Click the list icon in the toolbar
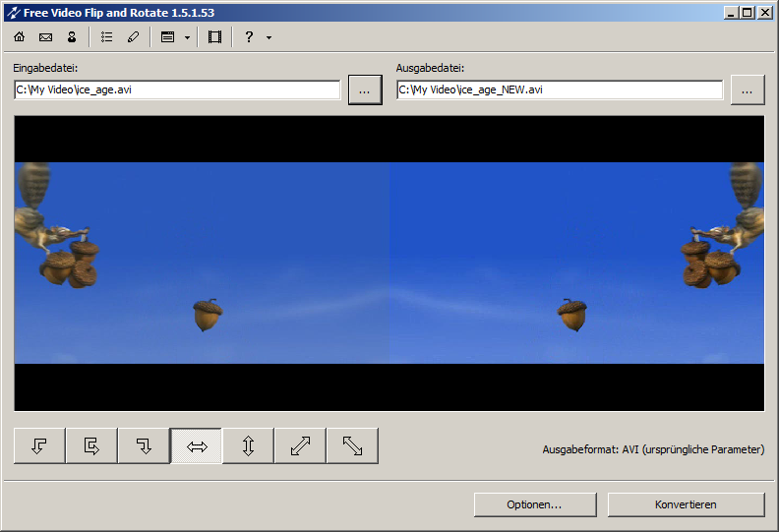The image size is (779, 532). tap(107, 37)
